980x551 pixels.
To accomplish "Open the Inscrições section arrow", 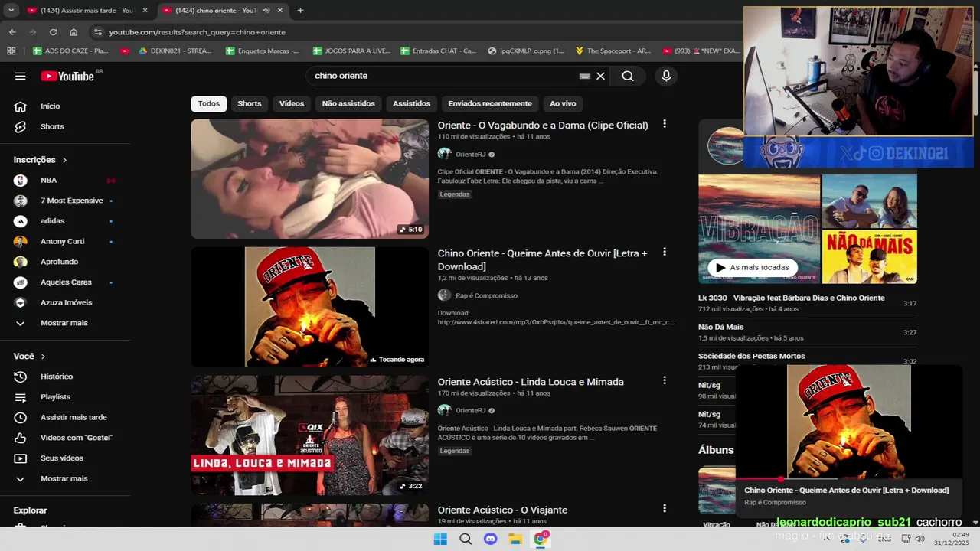I will click(x=64, y=160).
